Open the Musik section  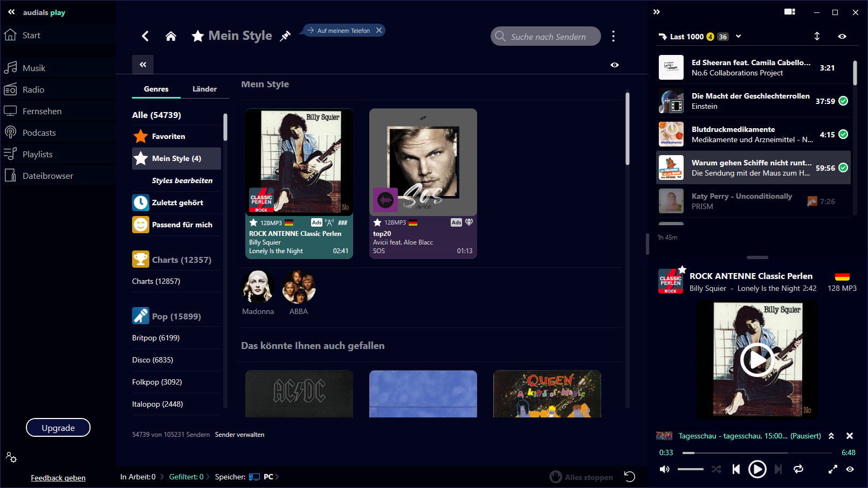[x=33, y=68]
